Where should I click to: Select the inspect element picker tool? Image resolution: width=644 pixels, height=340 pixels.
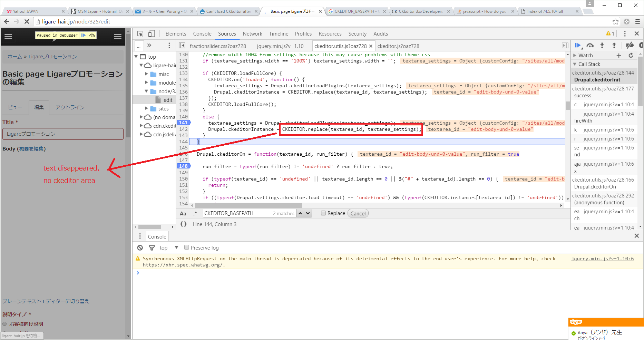(140, 33)
